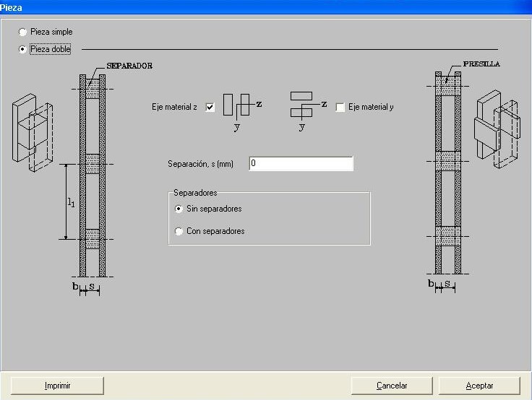Click the l1 dimension marker on left diagram
The height and width of the screenshot is (400, 532).
[69, 202]
